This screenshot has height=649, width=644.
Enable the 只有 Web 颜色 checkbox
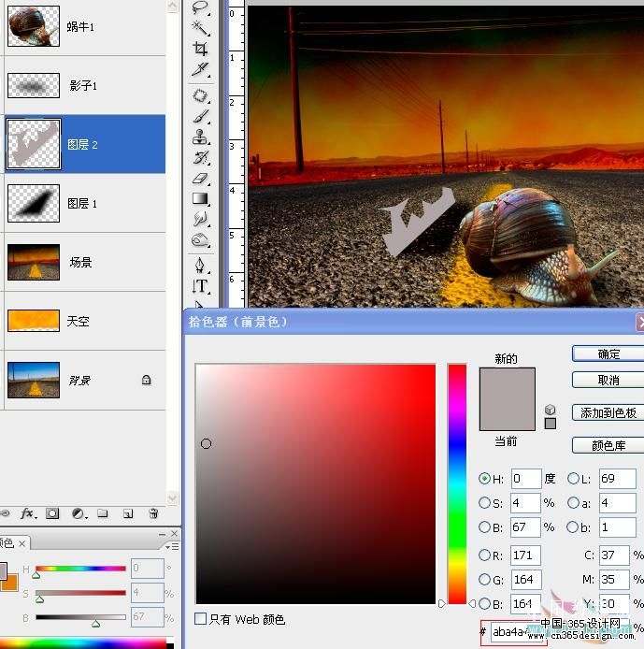[201, 619]
